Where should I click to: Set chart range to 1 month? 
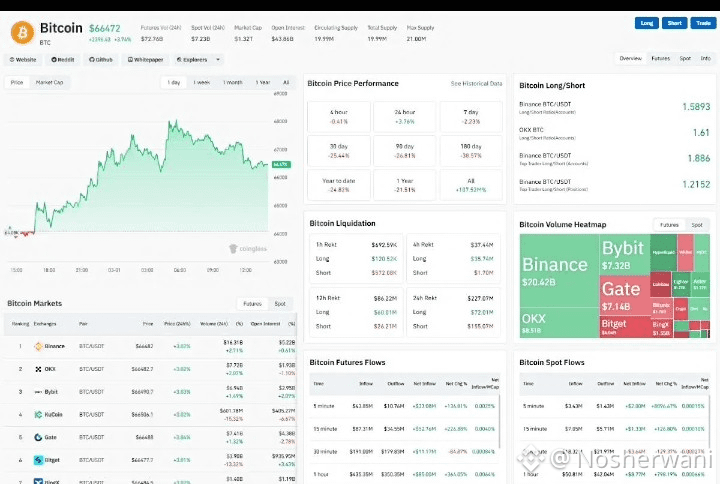coord(232,83)
